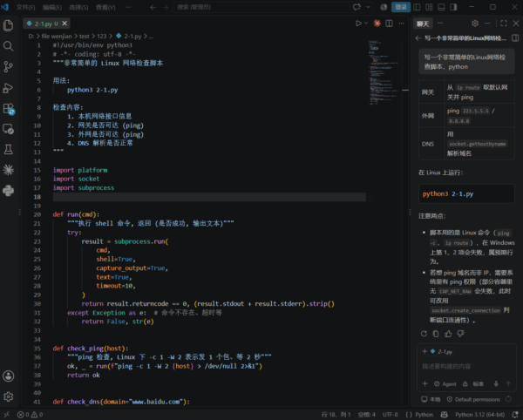
Task: Regenerate the chat response
Action: [424, 334]
